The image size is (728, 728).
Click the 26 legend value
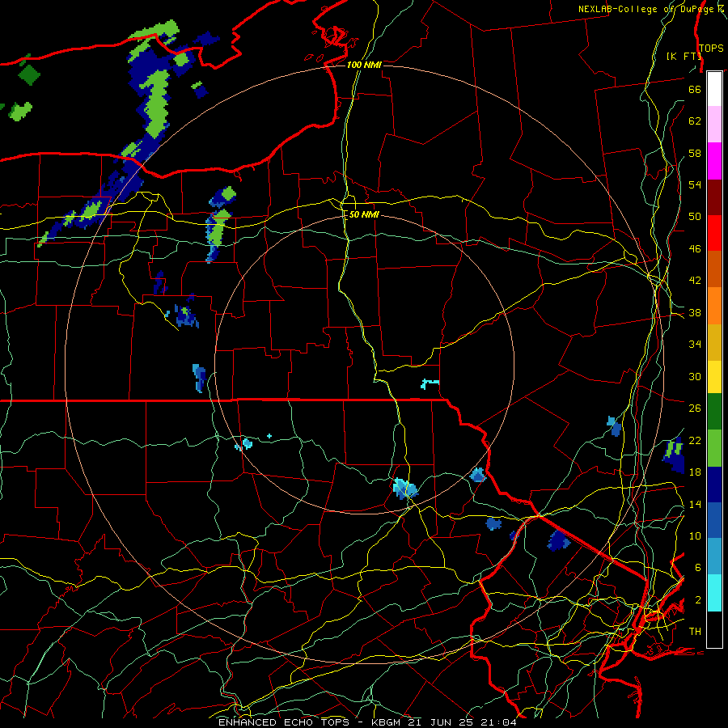pyautogui.click(x=695, y=408)
